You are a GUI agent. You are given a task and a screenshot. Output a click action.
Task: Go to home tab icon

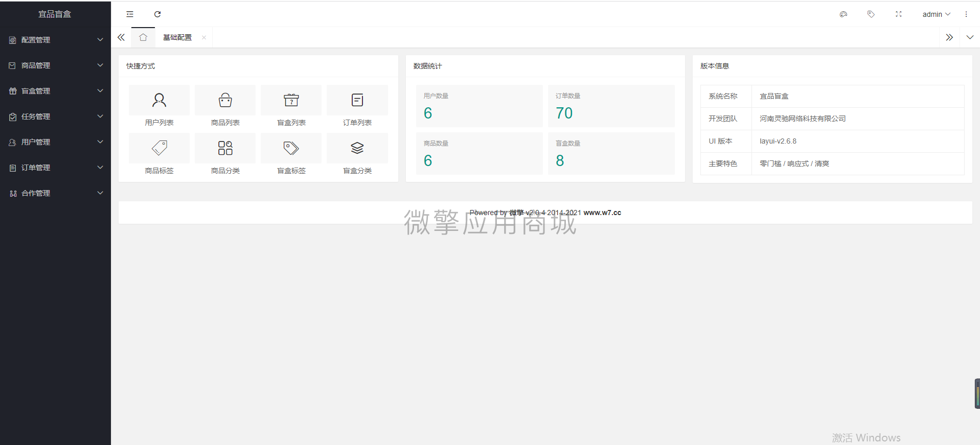coord(143,37)
